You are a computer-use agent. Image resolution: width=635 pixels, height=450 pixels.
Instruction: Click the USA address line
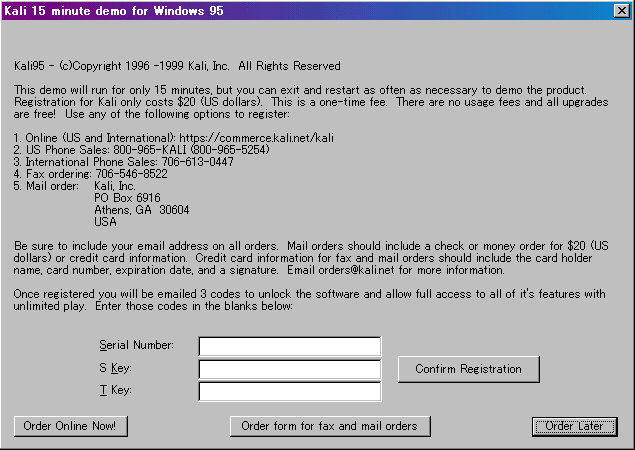coord(105,222)
